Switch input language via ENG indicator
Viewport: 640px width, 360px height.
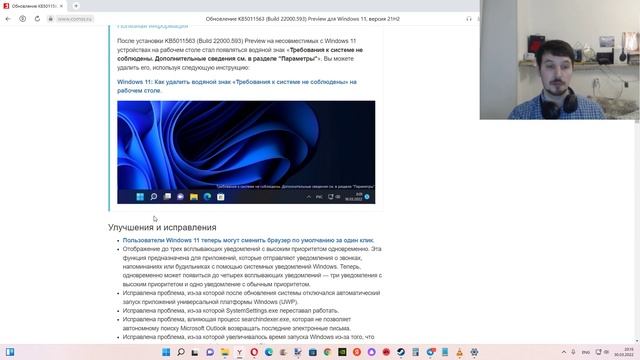(x=586, y=352)
